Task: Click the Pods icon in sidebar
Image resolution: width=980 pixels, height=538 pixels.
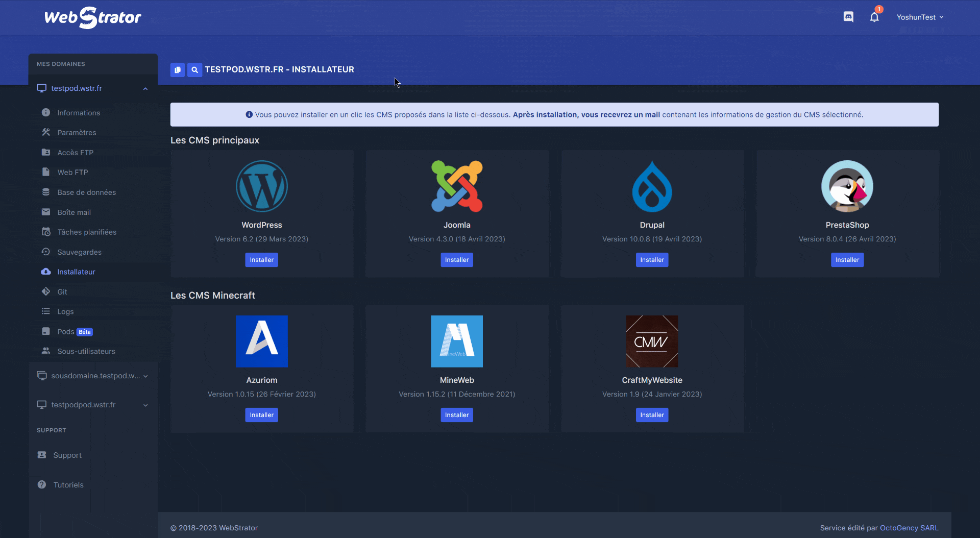Action: (46, 331)
